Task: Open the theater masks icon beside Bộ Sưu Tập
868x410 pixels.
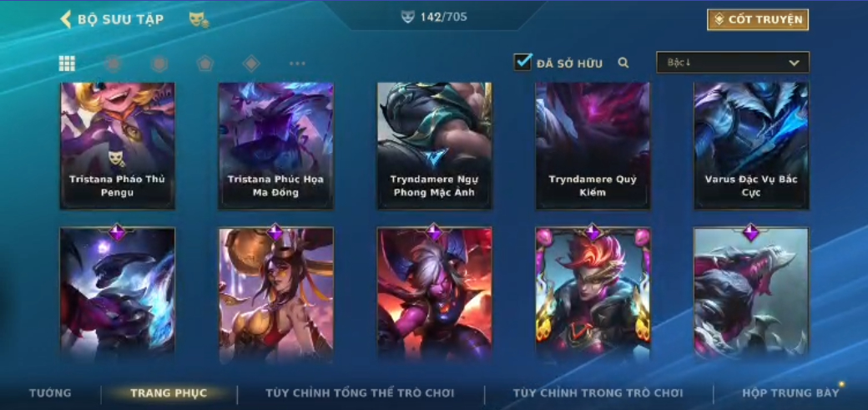Action: (x=199, y=20)
